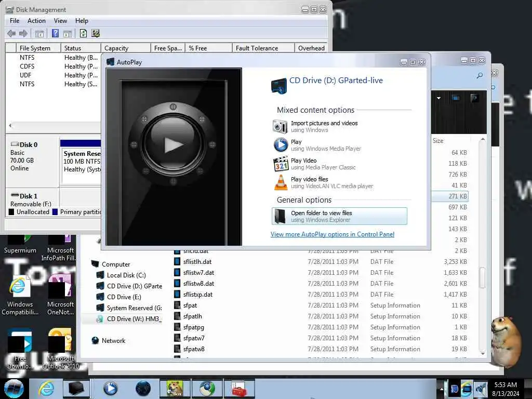Open Windows Media Player taskbar icon

(x=110, y=389)
